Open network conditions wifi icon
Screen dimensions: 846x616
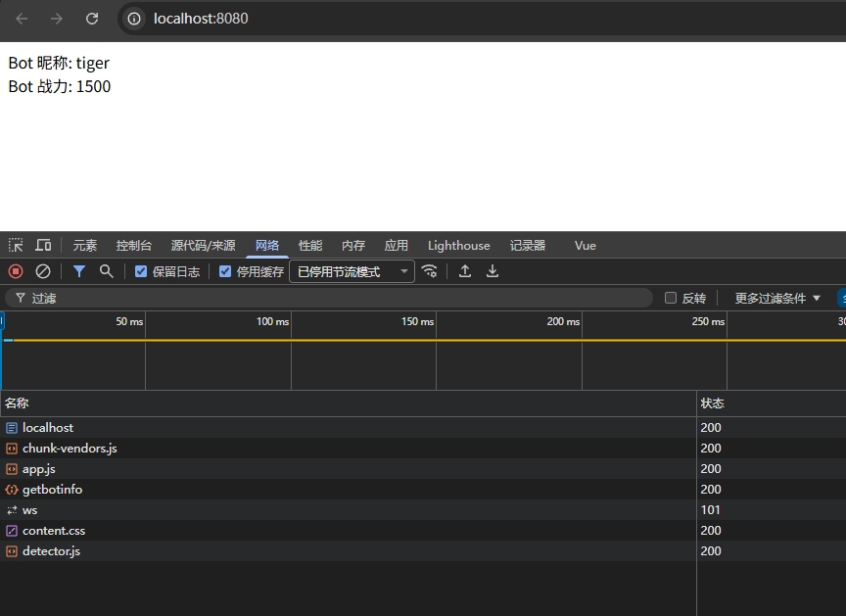click(x=429, y=271)
